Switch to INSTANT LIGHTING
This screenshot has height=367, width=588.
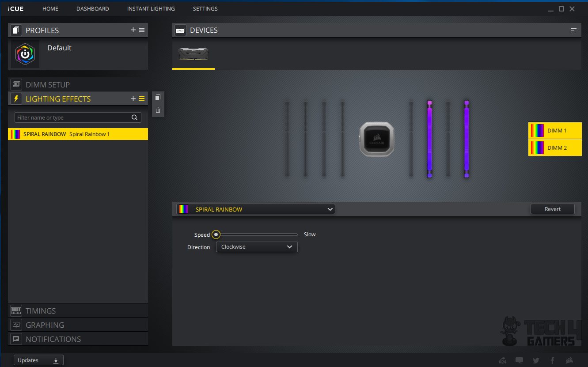tap(151, 9)
